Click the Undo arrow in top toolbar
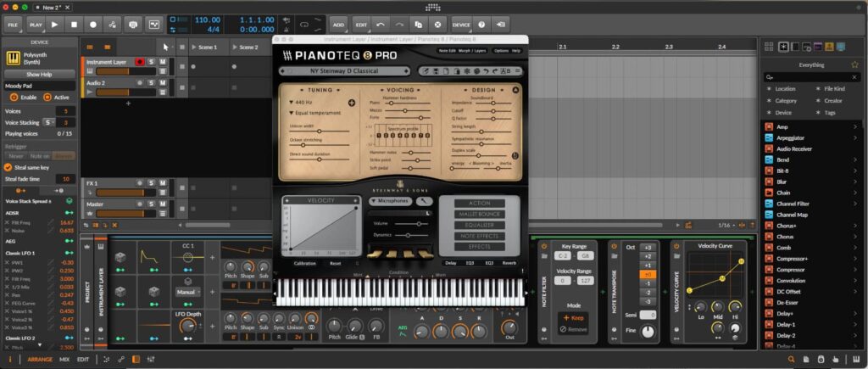868x369 pixels. pos(381,25)
